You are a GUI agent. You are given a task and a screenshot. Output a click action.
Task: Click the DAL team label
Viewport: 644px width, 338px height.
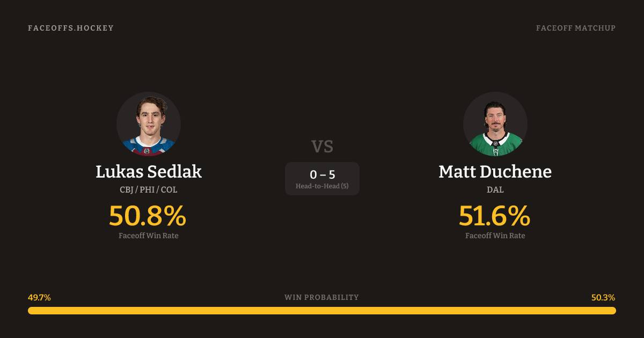point(495,190)
